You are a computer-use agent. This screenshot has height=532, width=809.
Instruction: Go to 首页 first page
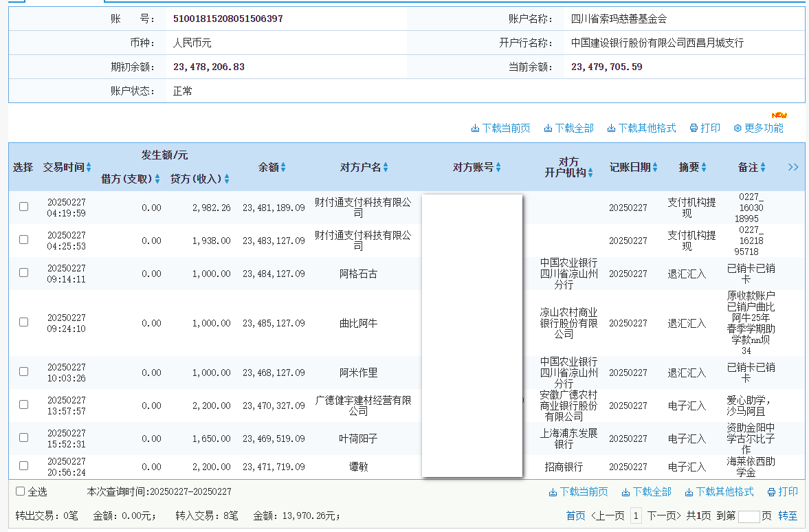(575, 516)
